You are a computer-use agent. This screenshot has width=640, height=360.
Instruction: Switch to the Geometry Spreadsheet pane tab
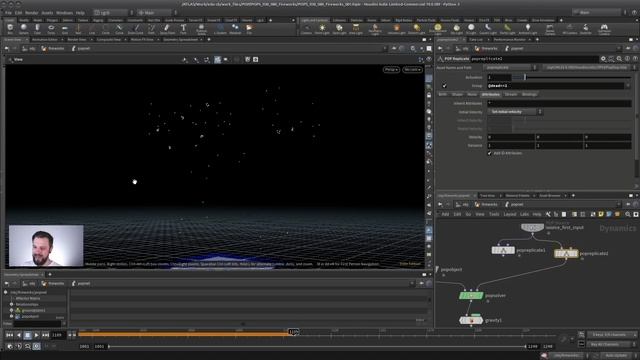[x=180, y=40]
